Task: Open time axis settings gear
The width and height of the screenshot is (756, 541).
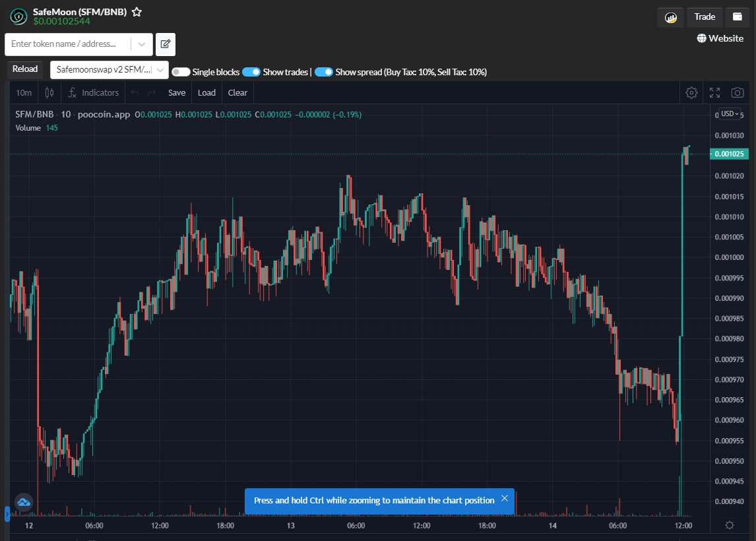Action: (x=730, y=525)
